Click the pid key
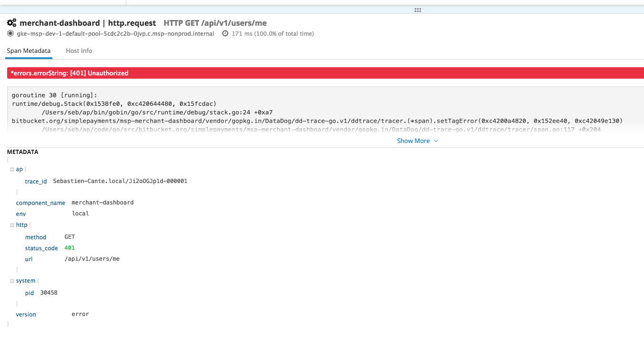The height and width of the screenshot is (348, 644). coord(30,293)
